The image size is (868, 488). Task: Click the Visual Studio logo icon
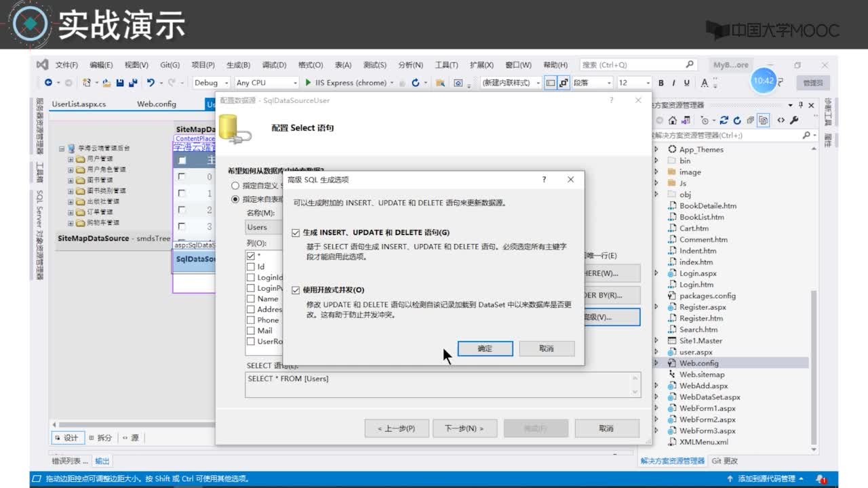click(x=42, y=65)
